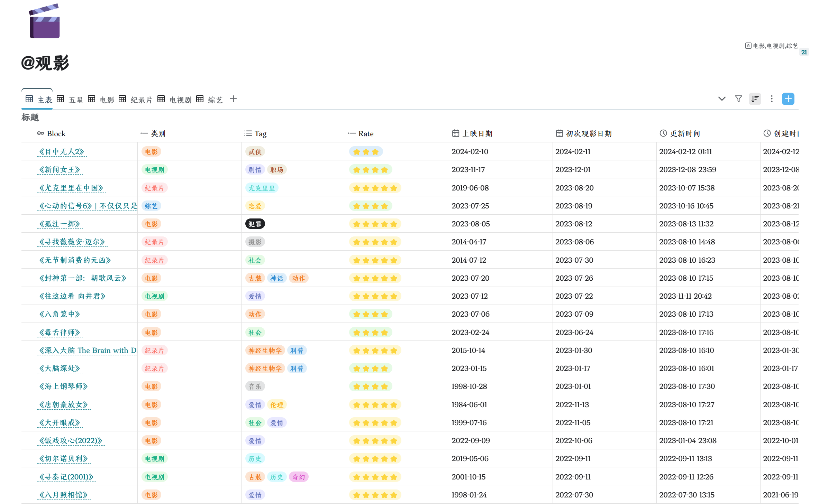Click the plus to add new view
This screenshot has width=828, height=504.
[233, 99]
